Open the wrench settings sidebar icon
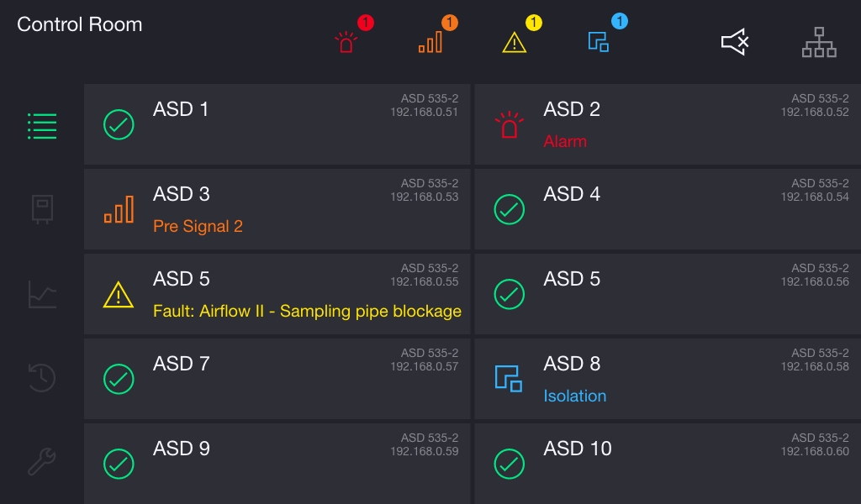Screen dimensions: 861x504 (x=42, y=462)
